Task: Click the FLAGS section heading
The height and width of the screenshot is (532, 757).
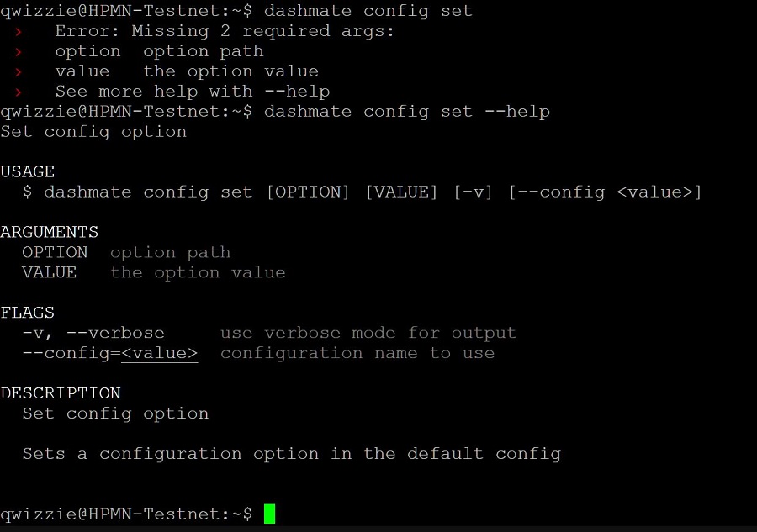Action: pyautogui.click(x=28, y=313)
